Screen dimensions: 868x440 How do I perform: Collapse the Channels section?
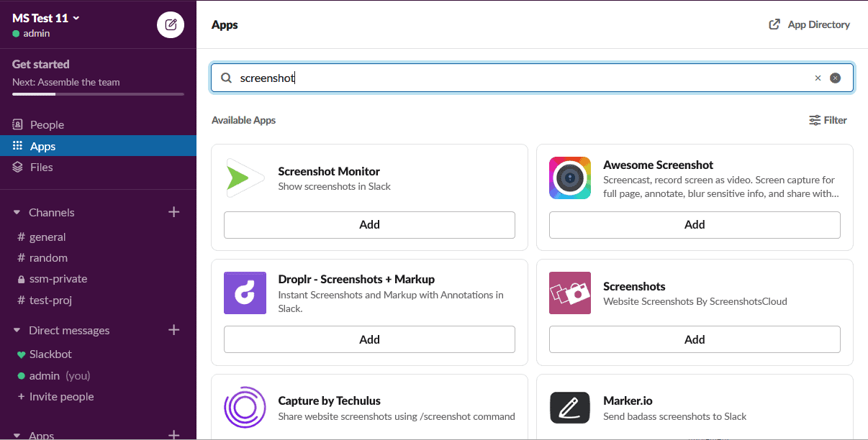pyautogui.click(x=17, y=212)
